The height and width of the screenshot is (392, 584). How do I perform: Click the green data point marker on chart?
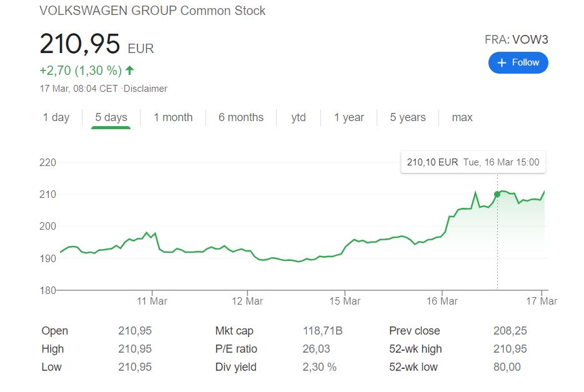[x=497, y=194]
